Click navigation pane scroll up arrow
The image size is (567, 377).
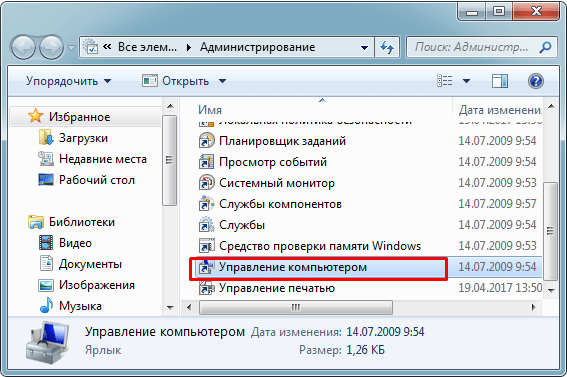170,106
